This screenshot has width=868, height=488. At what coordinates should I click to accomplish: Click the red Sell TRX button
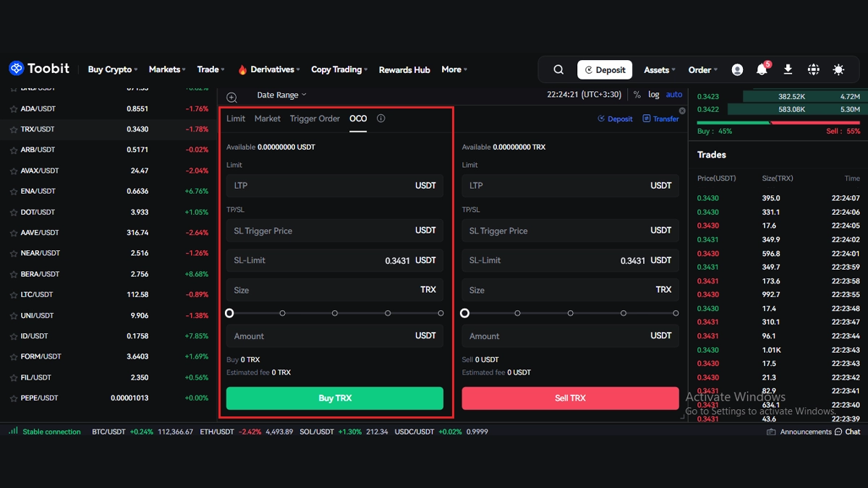(570, 398)
